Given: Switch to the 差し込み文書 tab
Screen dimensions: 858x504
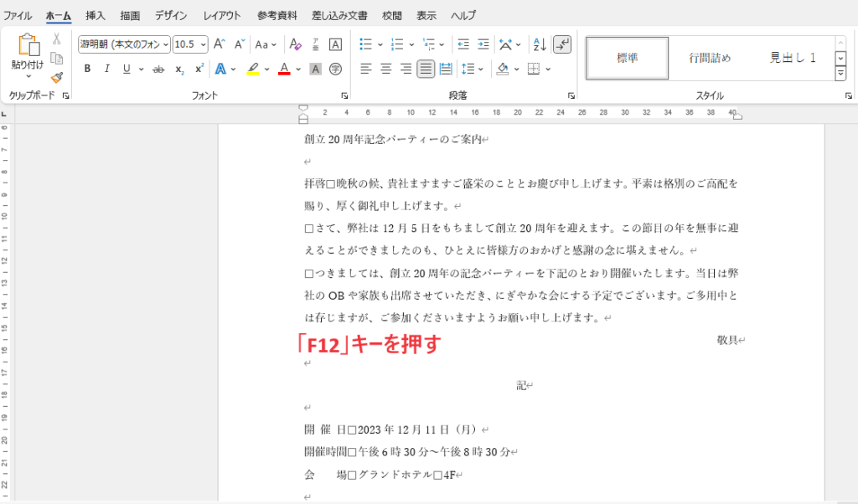Looking at the screenshot, I should tap(339, 16).
